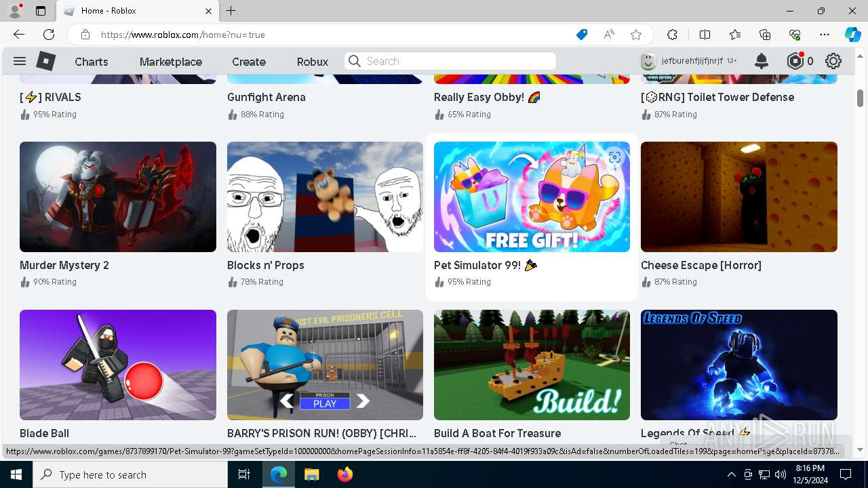Click the username jefburehfjijfjnrjf
The width and height of the screenshot is (868, 488).
(x=692, y=61)
